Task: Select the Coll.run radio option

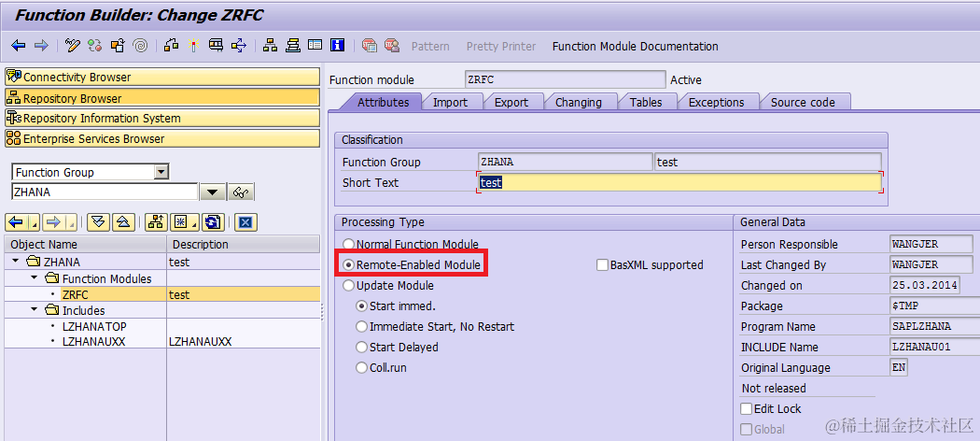Action: pyautogui.click(x=361, y=368)
